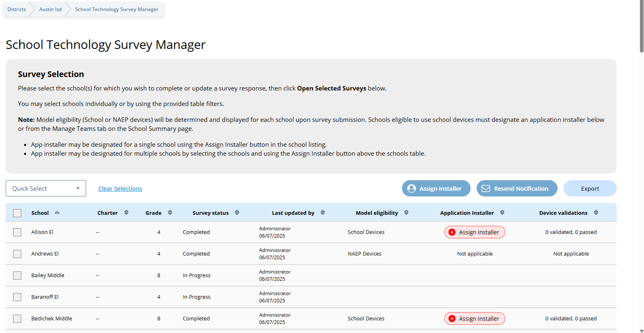Go to Districts breadcrumb
This screenshot has height=333, width=644.
coord(17,9)
